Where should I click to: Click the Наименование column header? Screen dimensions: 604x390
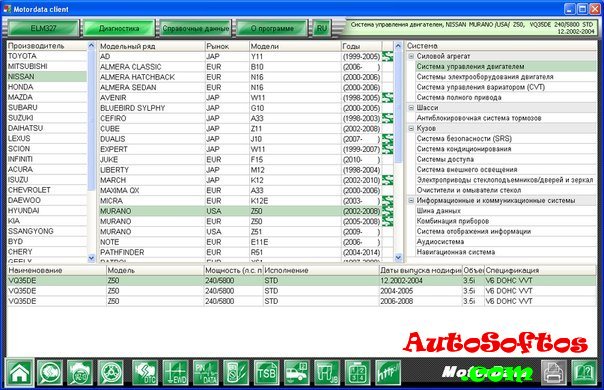coord(57,270)
